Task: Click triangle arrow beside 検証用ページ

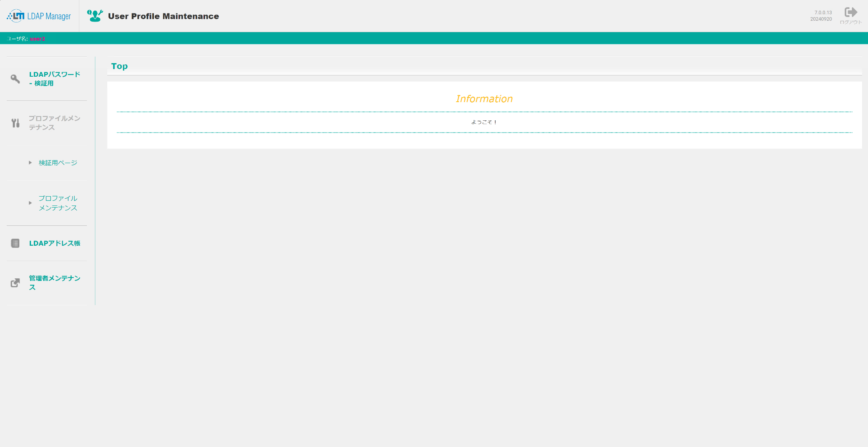Action: tap(30, 163)
